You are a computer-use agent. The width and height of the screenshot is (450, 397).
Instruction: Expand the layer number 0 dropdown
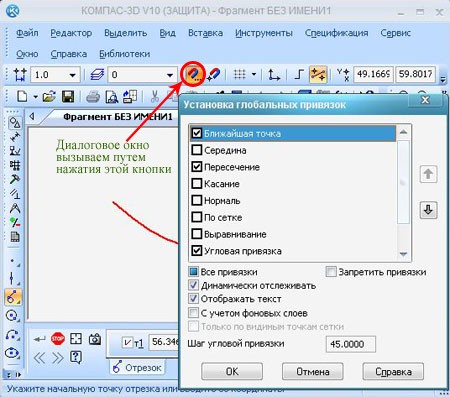point(170,75)
